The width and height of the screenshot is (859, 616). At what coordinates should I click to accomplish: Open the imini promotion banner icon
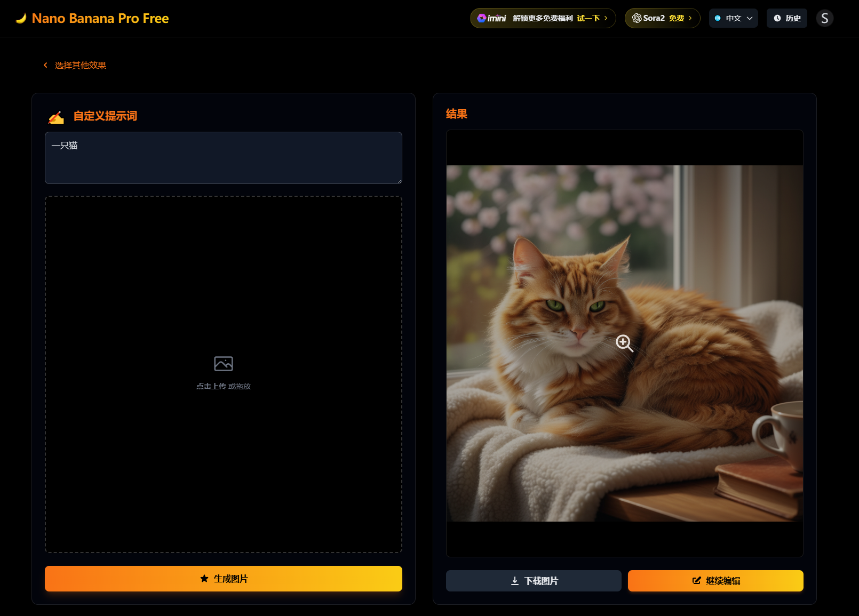click(482, 18)
